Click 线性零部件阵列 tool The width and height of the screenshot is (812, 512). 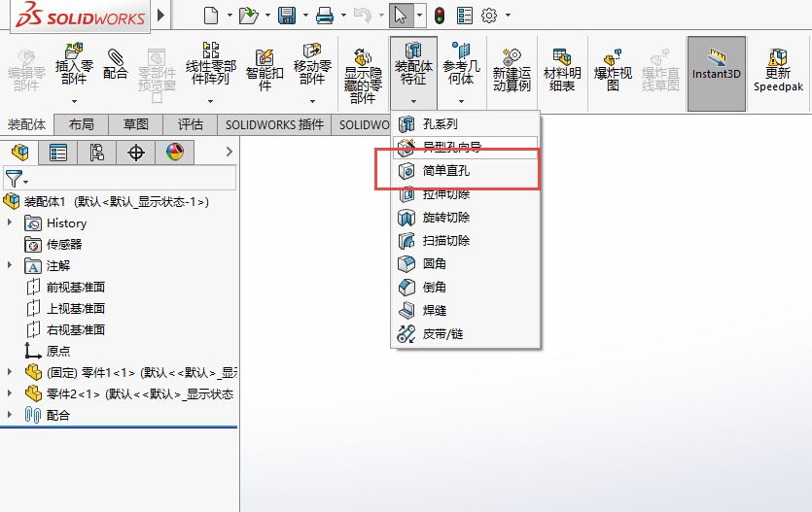coord(211,65)
